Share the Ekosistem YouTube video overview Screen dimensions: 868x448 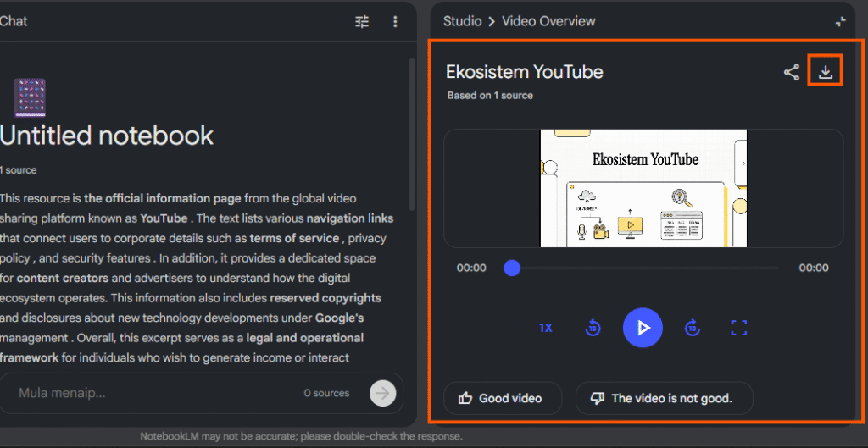[x=791, y=73]
